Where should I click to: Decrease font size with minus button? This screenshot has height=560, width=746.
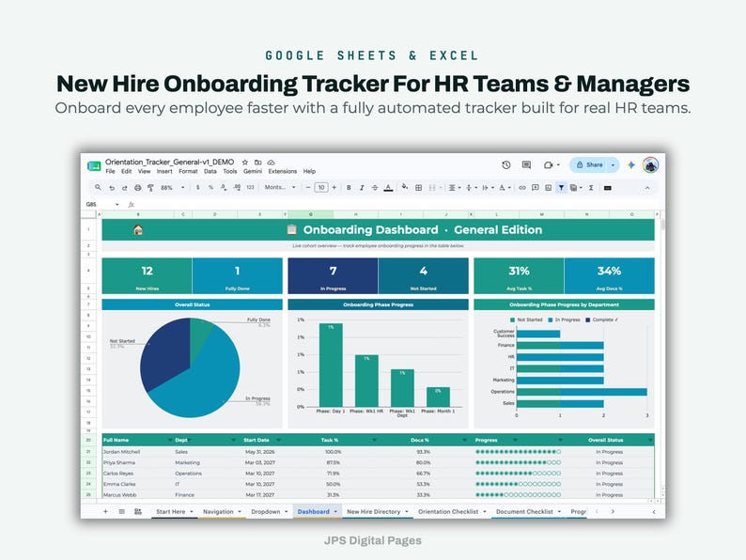308,188
